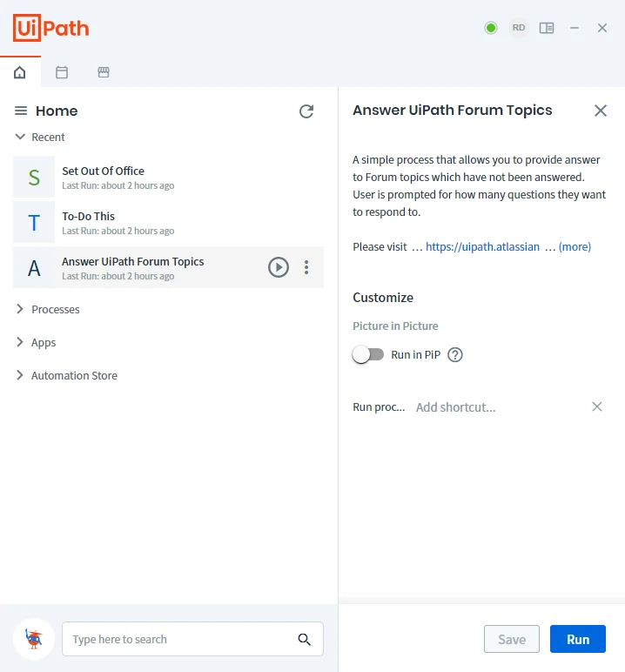Click the Home heading text
The height and width of the screenshot is (672, 625).
57,111
